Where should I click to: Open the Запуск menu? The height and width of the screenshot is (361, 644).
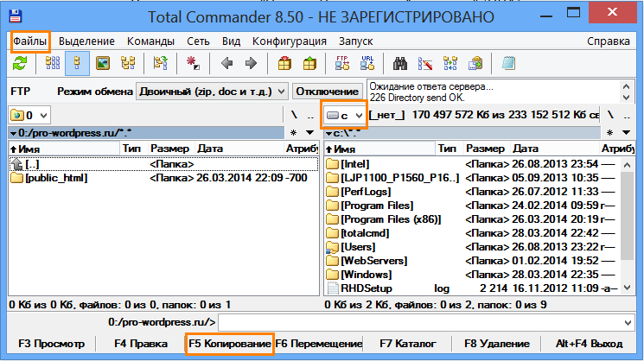pyautogui.click(x=355, y=41)
